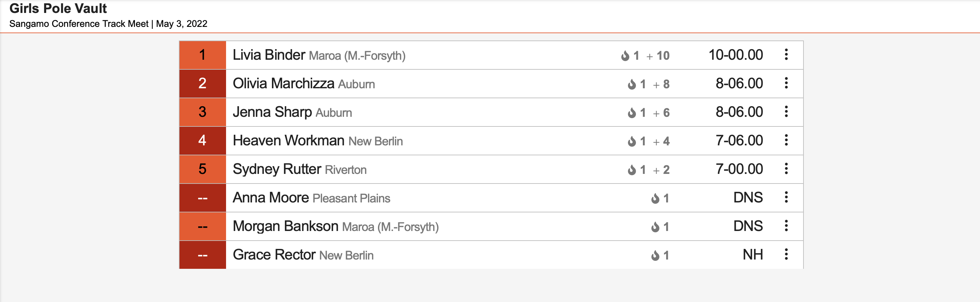Image resolution: width=980 pixels, height=302 pixels.
Task: Click the flame icon beside Anna Moore
Action: (x=655, y=198)
